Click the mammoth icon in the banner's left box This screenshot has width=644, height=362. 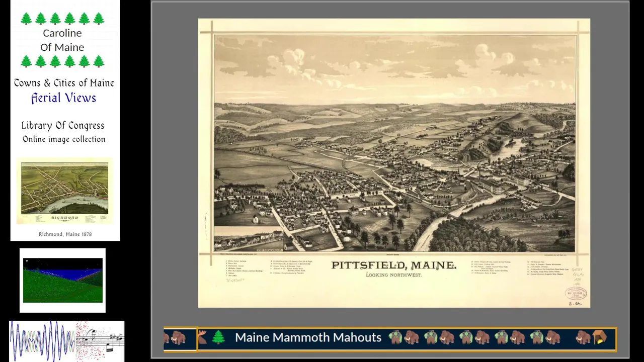(x=178, y=338)
